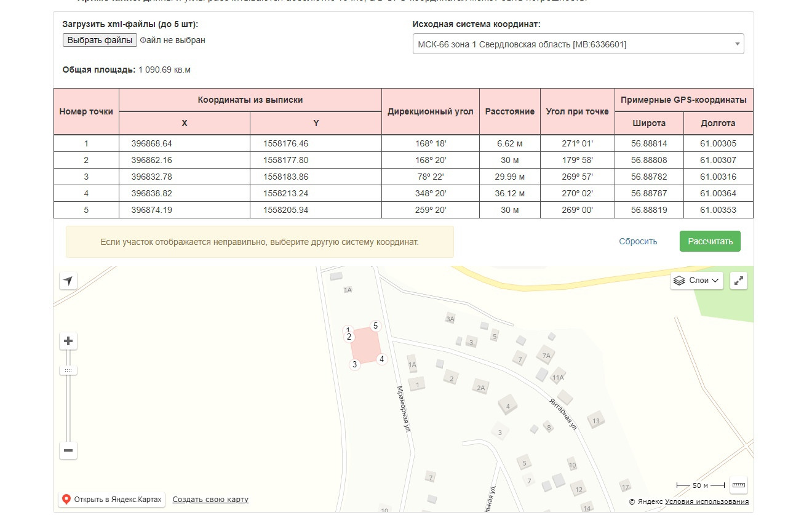Open the Условия использования link
812x515 pixels.
click(x=707, y=501)
